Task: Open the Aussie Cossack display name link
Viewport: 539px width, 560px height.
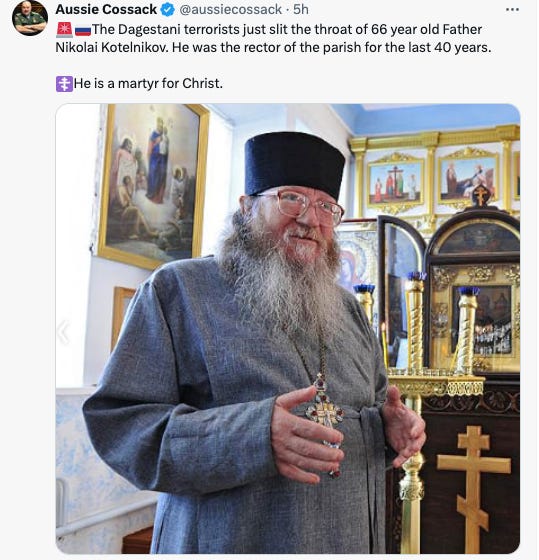Action: click(x=106, y=10)
